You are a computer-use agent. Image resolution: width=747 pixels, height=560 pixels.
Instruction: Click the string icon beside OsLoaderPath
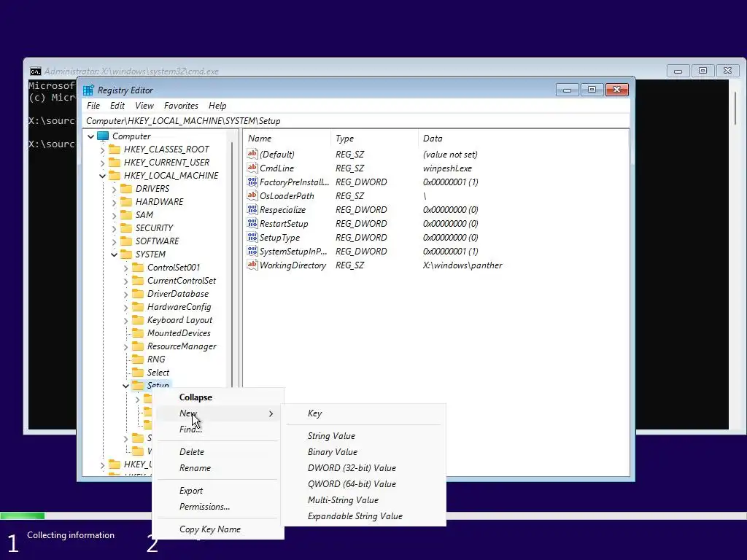pos(252,195)
